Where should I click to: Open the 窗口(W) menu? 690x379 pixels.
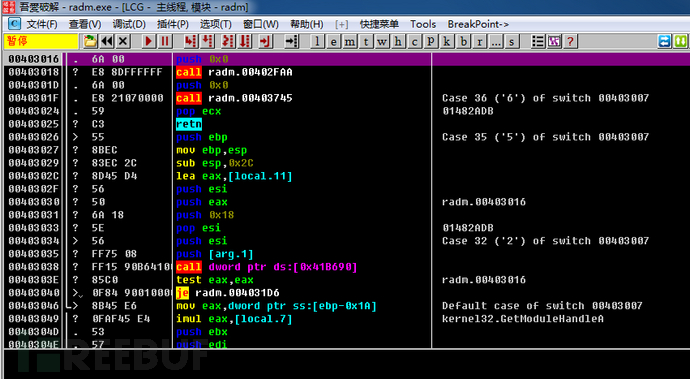tap(261, 24)
